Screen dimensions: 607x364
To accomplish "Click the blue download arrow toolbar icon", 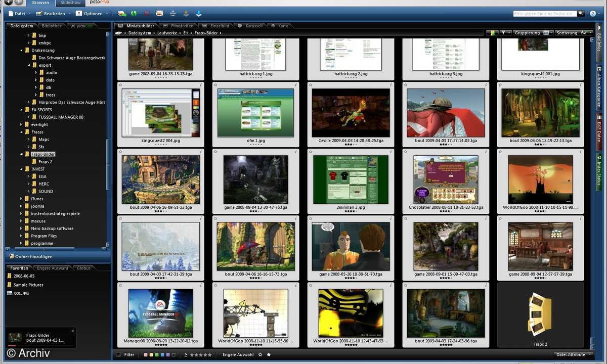I will 198,13.
